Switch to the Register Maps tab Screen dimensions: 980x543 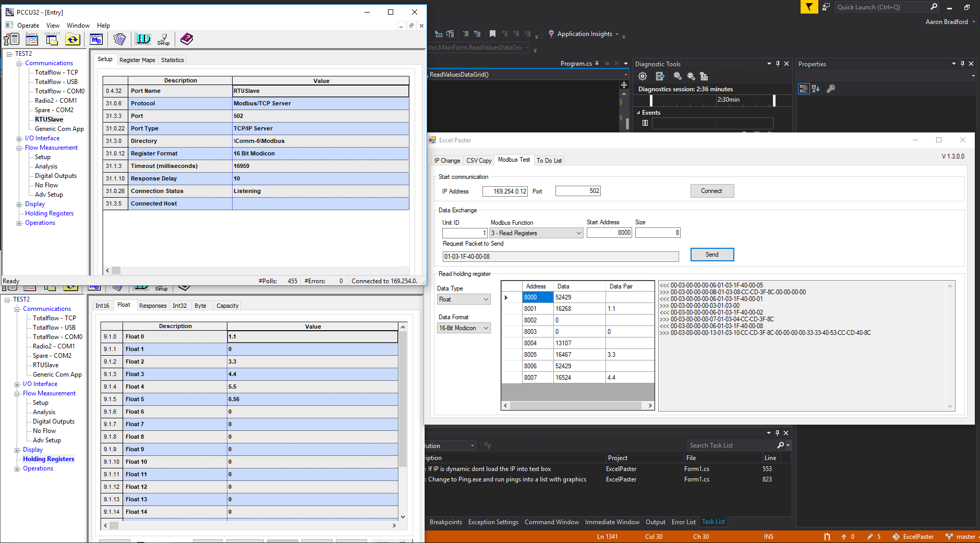(x=137, y=60)
